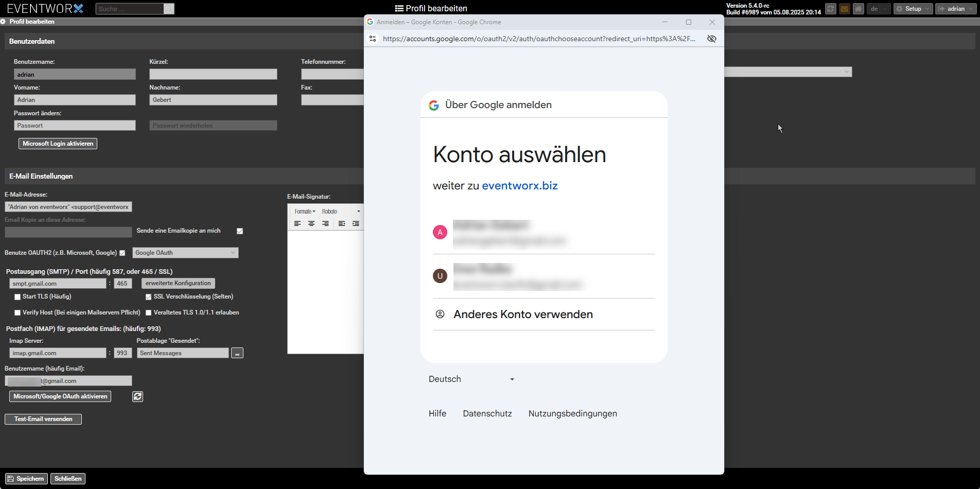This screenshot has height=489, width=980.
Task: Click 'erweiterte Konfiguration' button
Action: [x=178, y=283]
